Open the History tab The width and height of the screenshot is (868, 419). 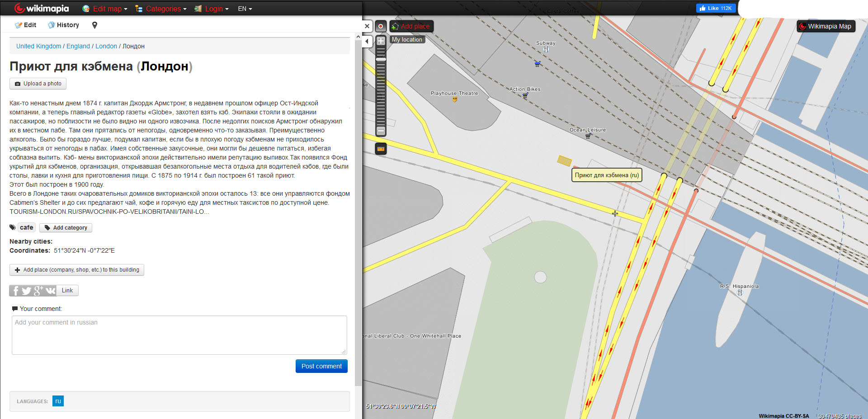[x=63, y=25]
